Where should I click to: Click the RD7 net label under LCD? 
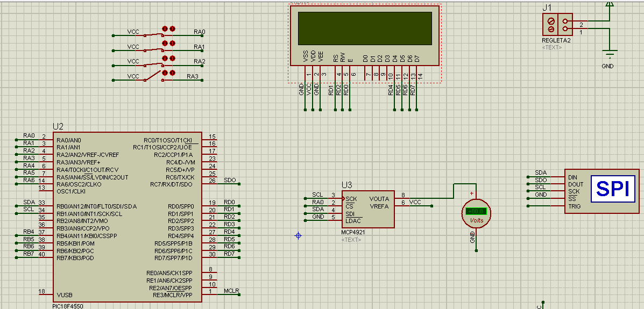[x=413, y=90]
